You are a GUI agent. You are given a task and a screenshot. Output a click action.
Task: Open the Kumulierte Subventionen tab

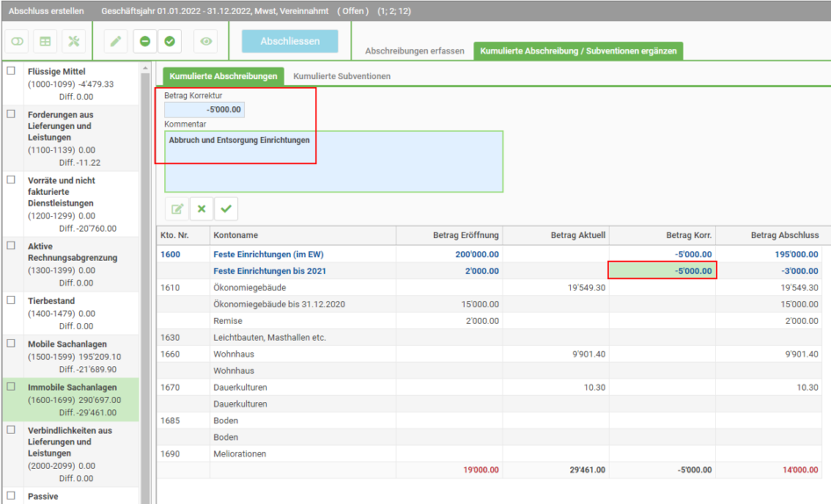coord(342,76)
